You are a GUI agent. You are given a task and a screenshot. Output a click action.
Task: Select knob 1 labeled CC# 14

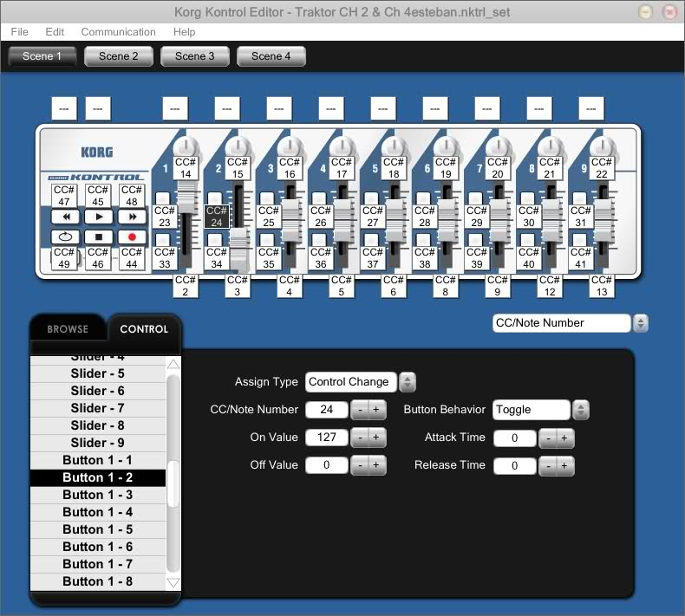click(x=186, y=168)
